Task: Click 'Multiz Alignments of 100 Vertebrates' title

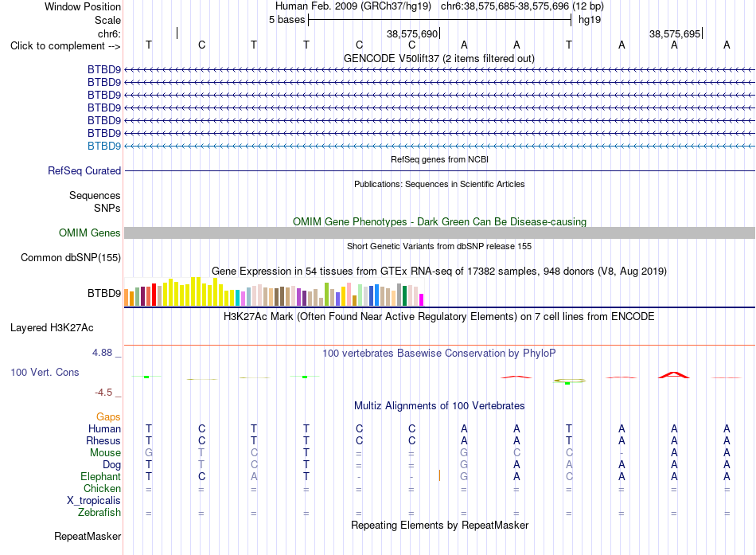Action: [x=439, y=406]
